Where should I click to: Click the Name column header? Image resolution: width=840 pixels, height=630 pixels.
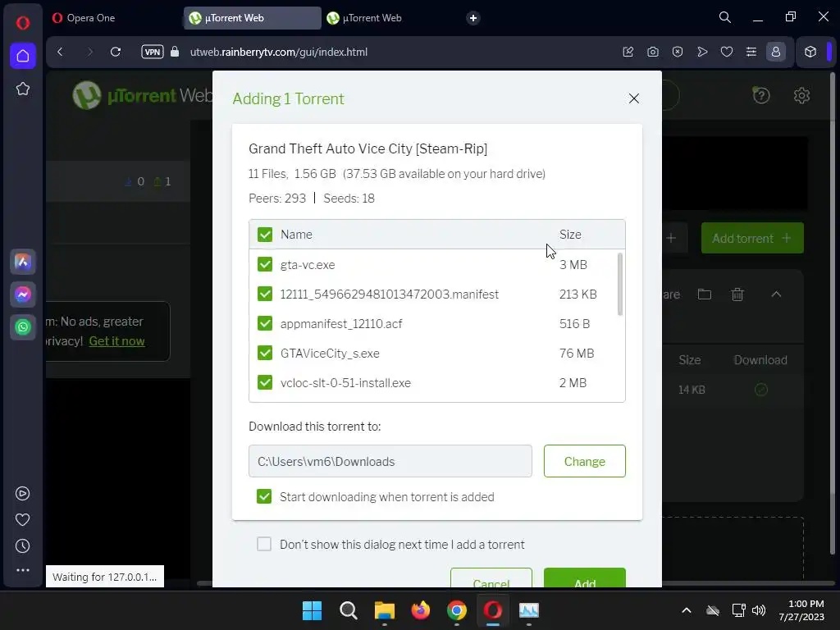[296, 235]
